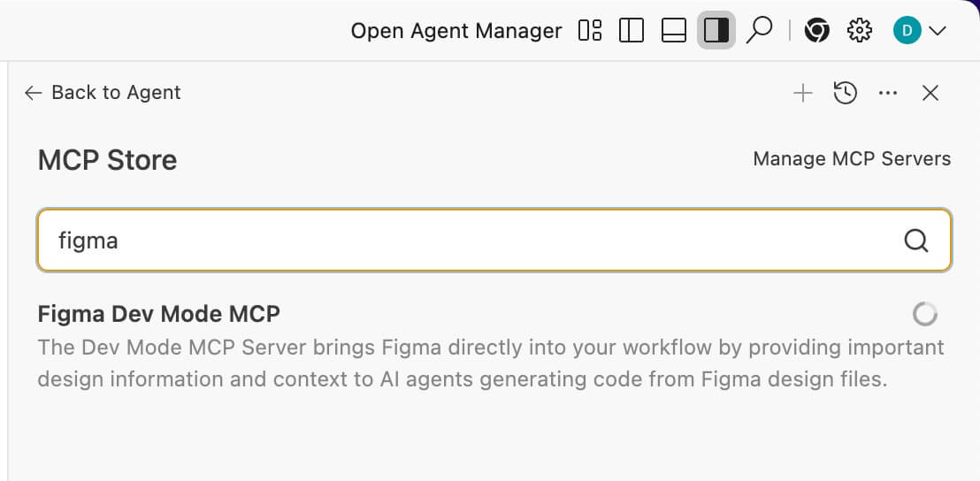Screen dimensions: 980x481
Task: Expand the chevron next to the avatar
Action: (x=938, y=31)
